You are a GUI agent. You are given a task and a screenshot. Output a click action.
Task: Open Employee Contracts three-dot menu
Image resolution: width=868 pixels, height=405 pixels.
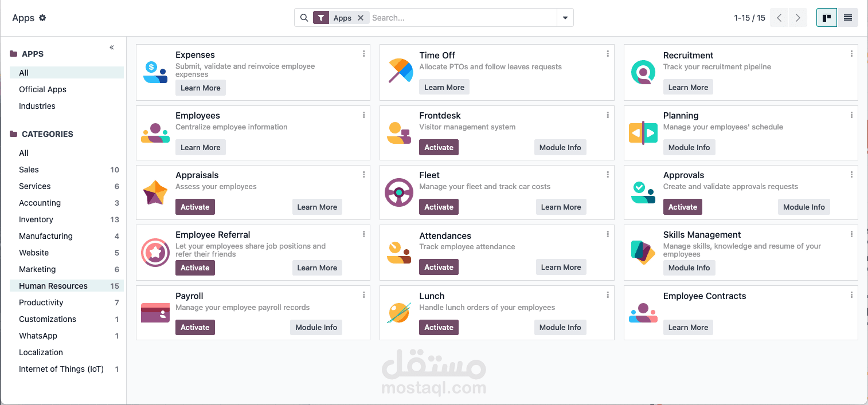(x=851, y=295)
